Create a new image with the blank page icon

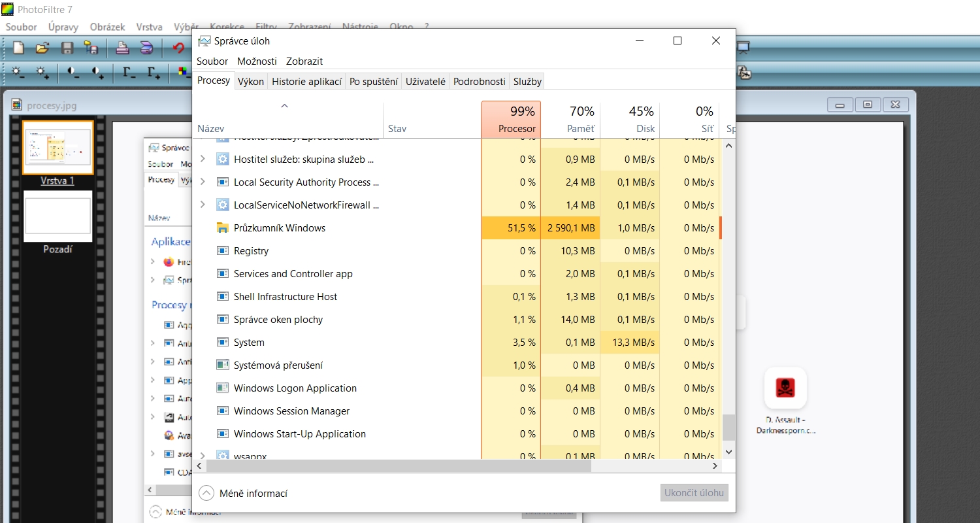18,48
